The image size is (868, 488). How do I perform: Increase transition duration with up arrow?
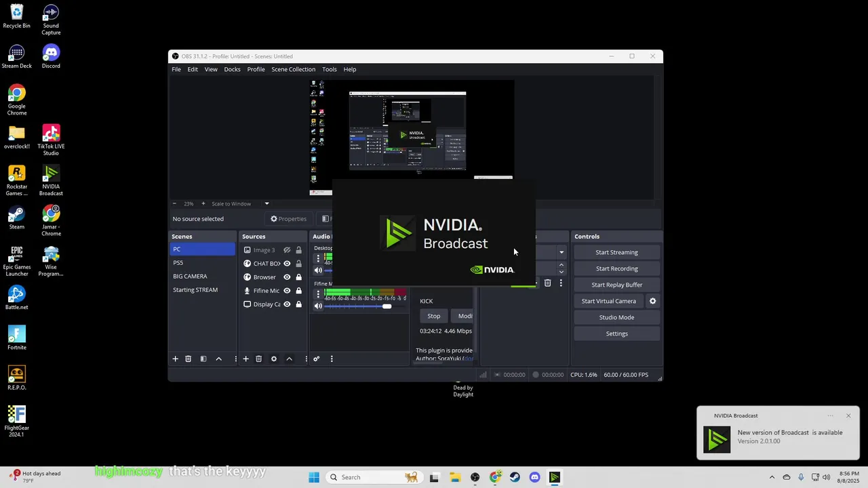[561, 265]
